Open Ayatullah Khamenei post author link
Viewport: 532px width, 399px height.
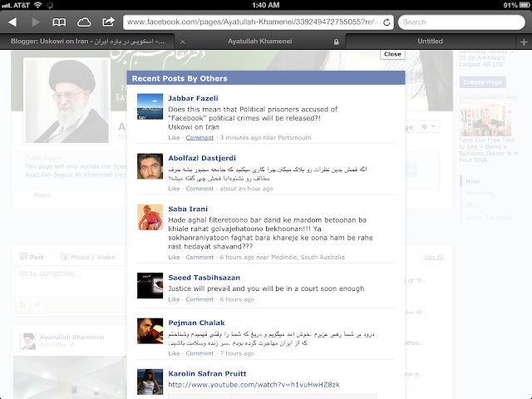pyautogui.click(x=72, y=337)
